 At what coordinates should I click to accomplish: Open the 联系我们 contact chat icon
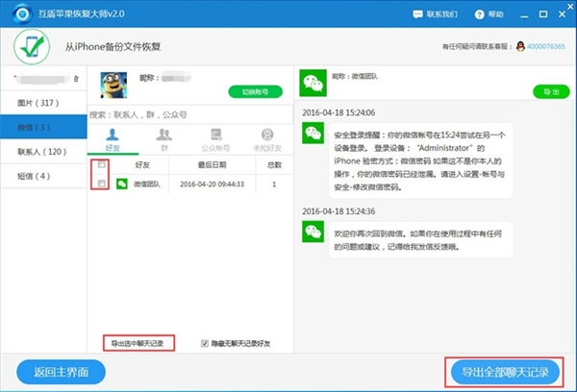(417, 14)
